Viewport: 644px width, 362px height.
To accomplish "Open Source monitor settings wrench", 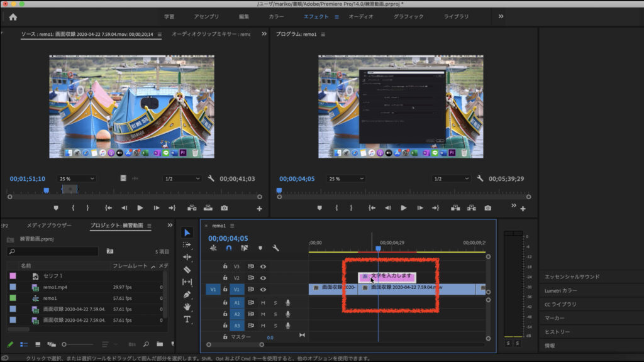I will click(211, 178).
